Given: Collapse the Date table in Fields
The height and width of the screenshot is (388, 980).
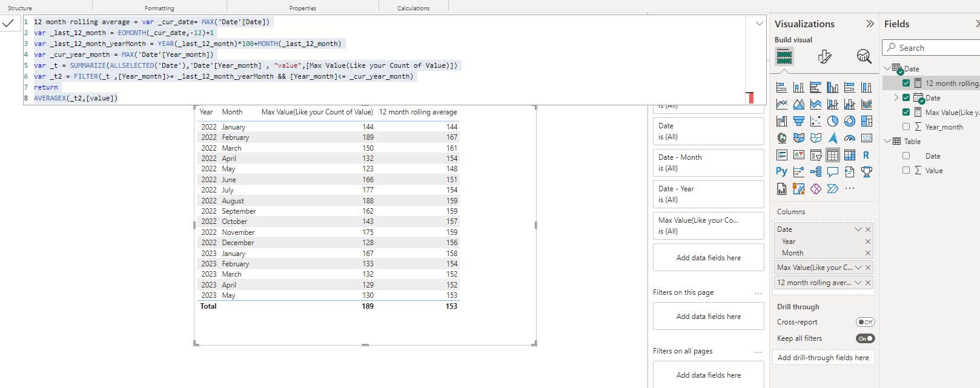Looking at the screenshot, I should pyautogui.click(x=887, y=68).
